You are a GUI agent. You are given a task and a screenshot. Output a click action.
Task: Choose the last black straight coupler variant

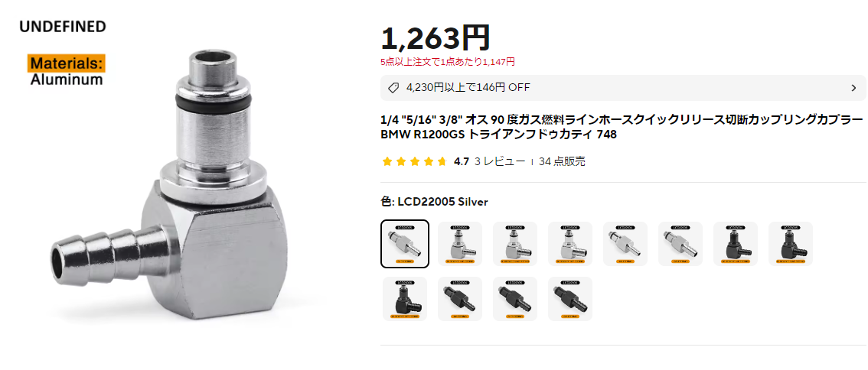point(570,299)
